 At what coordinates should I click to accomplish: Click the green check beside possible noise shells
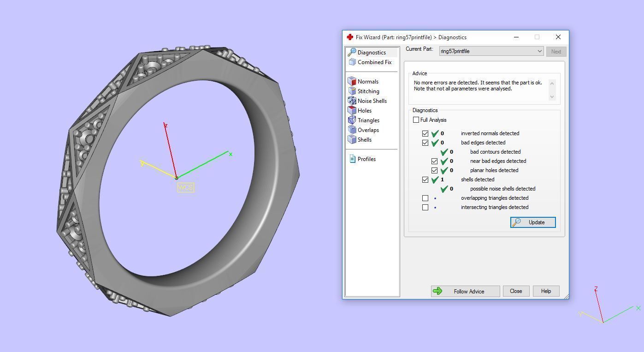(444, 189)
